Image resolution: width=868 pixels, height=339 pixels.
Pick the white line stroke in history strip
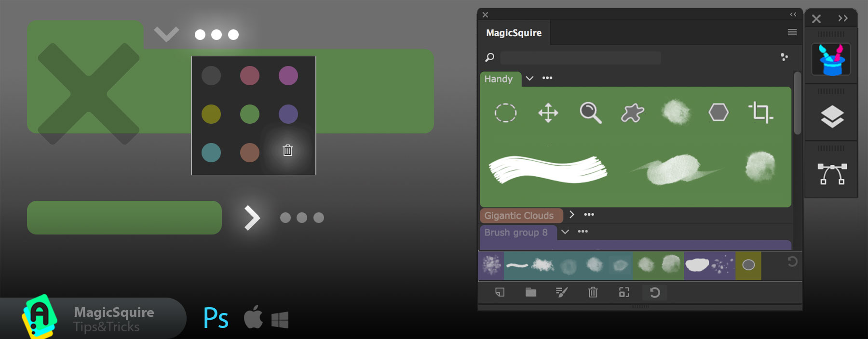[517, 265]
